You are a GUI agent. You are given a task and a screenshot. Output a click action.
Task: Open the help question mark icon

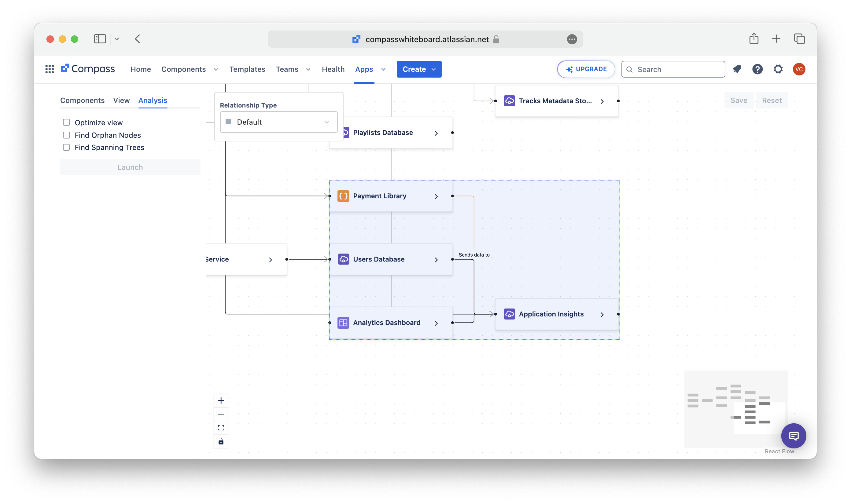pos(757,69)
